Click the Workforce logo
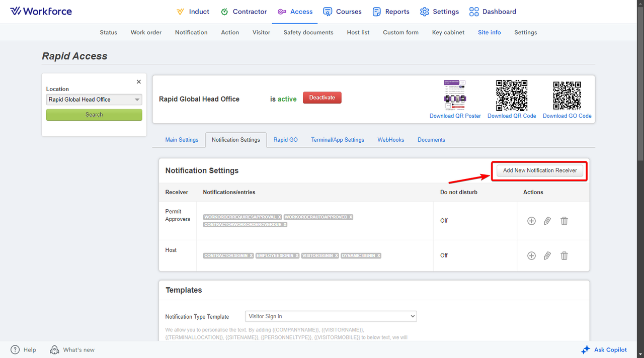The height and width of the screenshot is (358, 644). [x=41, y=11]
